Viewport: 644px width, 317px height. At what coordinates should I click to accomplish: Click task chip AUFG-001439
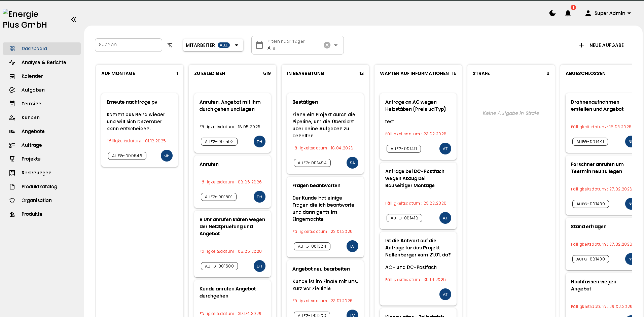(591, 204)
